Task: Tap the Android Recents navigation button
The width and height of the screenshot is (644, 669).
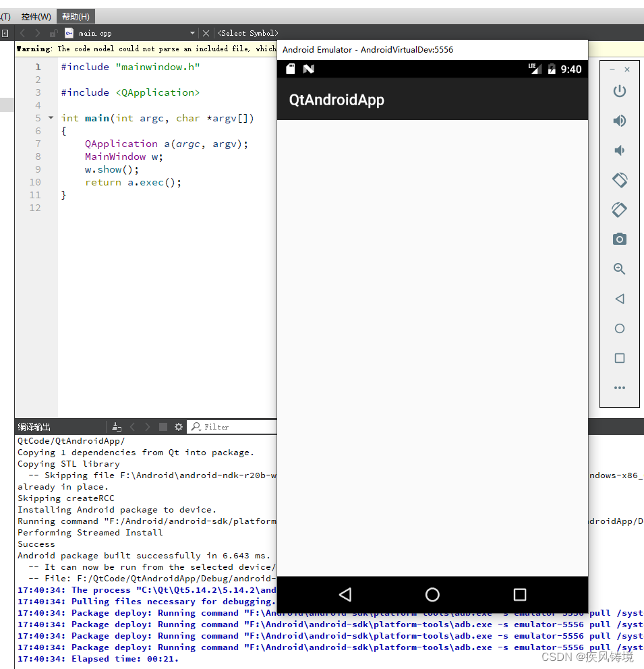Action: pyautogui.click(x=519, y=594)
